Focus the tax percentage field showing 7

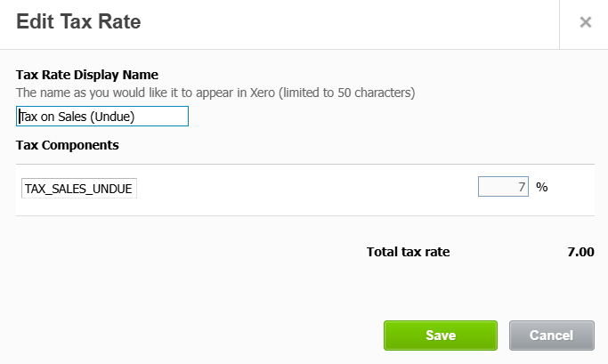point(504,187)
